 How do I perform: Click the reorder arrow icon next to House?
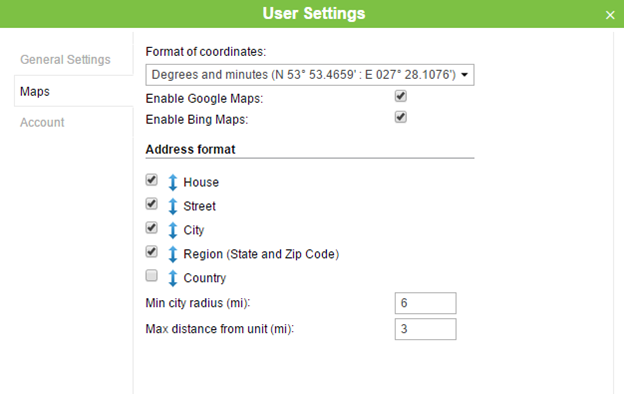pos(173,182)
